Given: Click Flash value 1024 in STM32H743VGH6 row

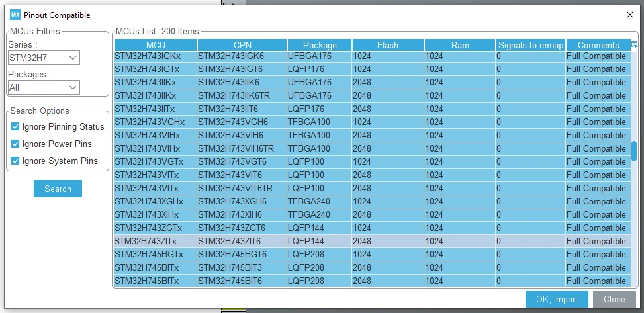Looking at the screenshot, I should coord(388,122).
